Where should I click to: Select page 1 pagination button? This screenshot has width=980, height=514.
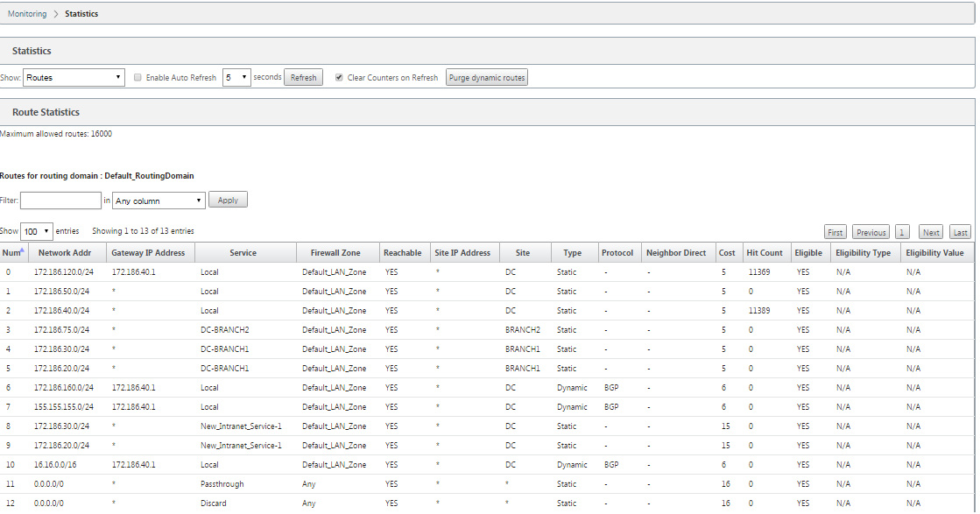pos(902,232)
